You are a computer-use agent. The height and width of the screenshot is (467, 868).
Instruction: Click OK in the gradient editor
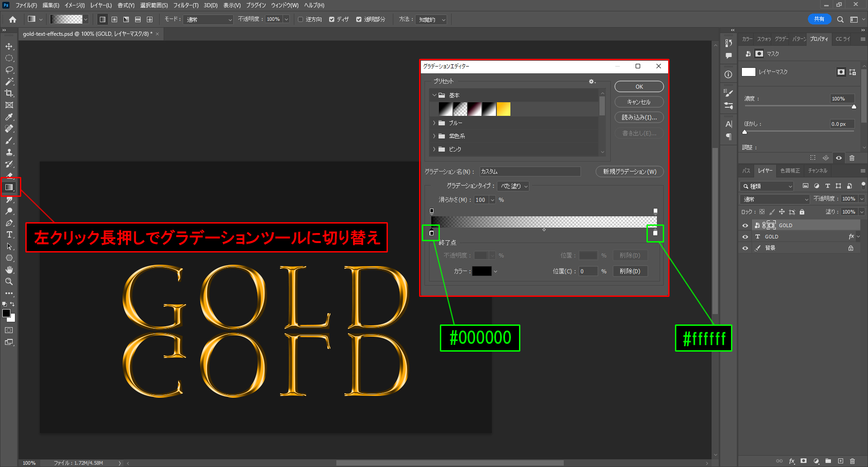coord(639,86)
